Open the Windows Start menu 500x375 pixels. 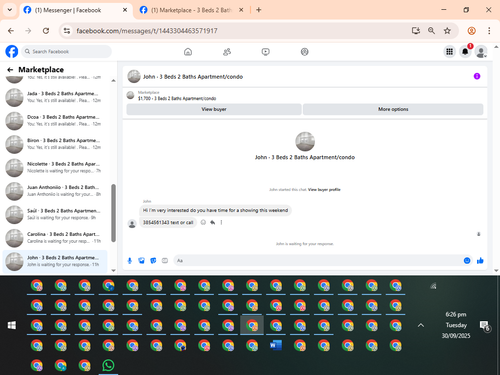(12, 325)
